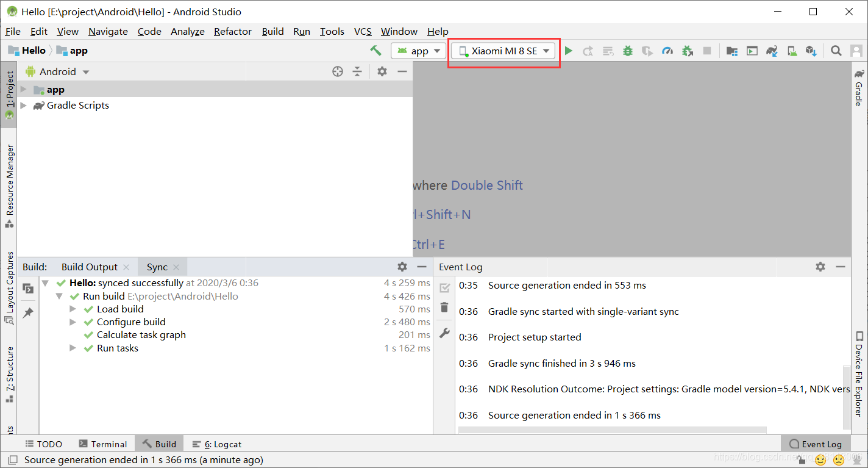
Task: Click Select Opened File target icon
Action: 338,71
